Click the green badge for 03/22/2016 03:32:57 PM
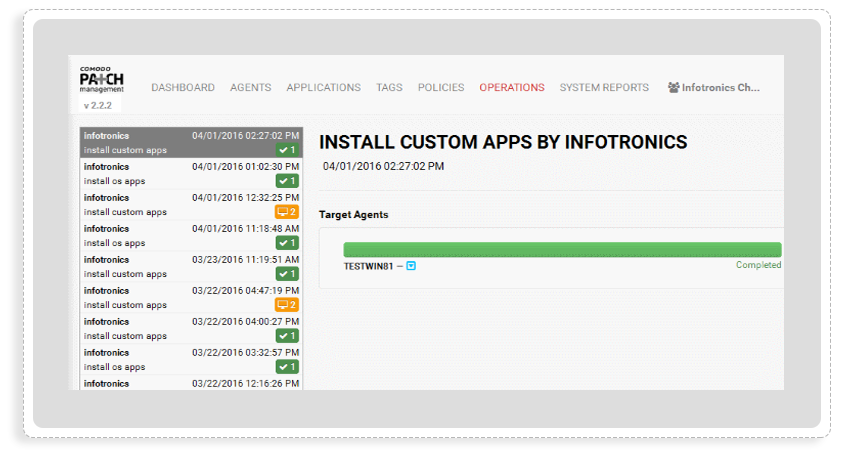The image size is (850, 450). click(x=287, y=367)
